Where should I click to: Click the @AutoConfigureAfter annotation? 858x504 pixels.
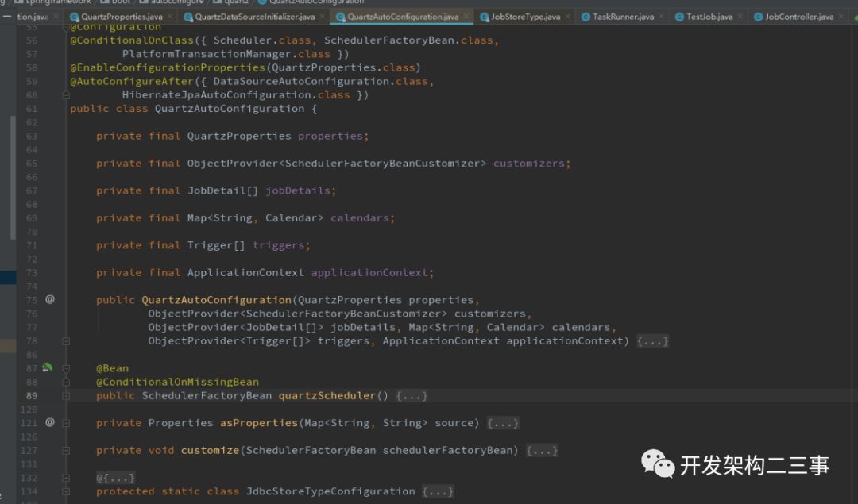coord(132,81)
